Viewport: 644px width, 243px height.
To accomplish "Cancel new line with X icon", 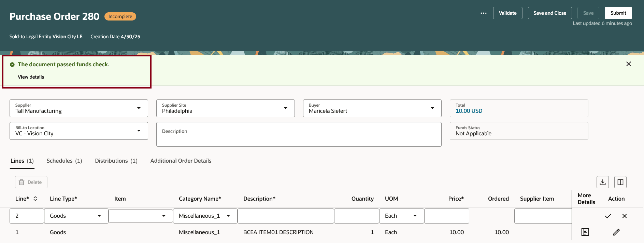I will [624, 216].
